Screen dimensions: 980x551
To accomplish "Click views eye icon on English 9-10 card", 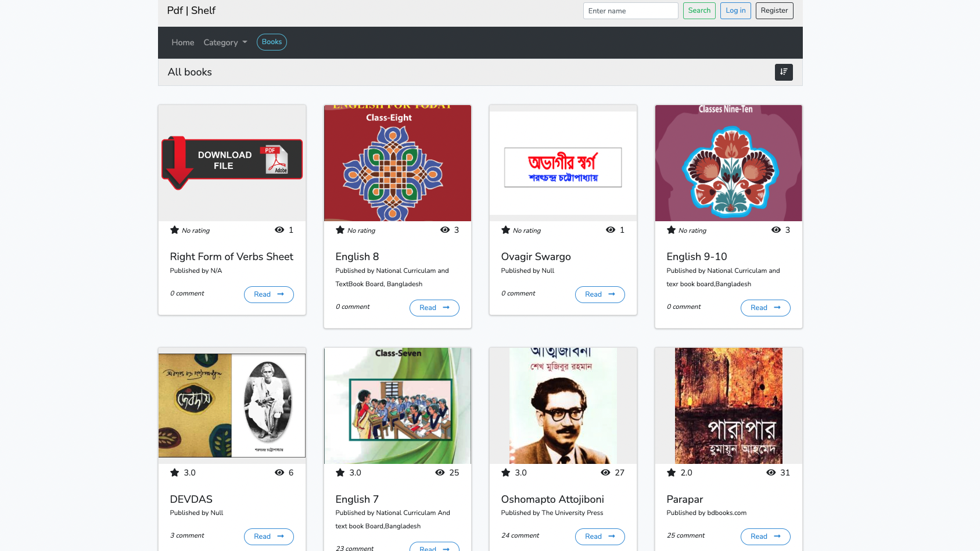I will (776, 230).
